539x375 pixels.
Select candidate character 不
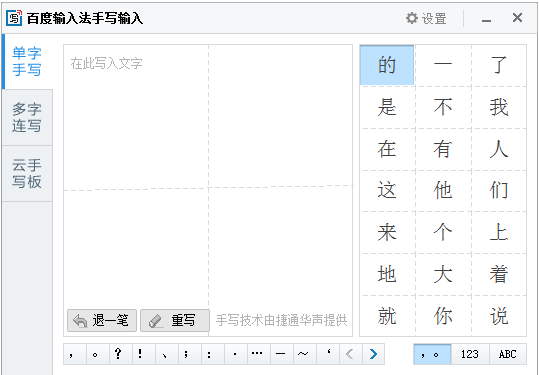click(443, 107)
